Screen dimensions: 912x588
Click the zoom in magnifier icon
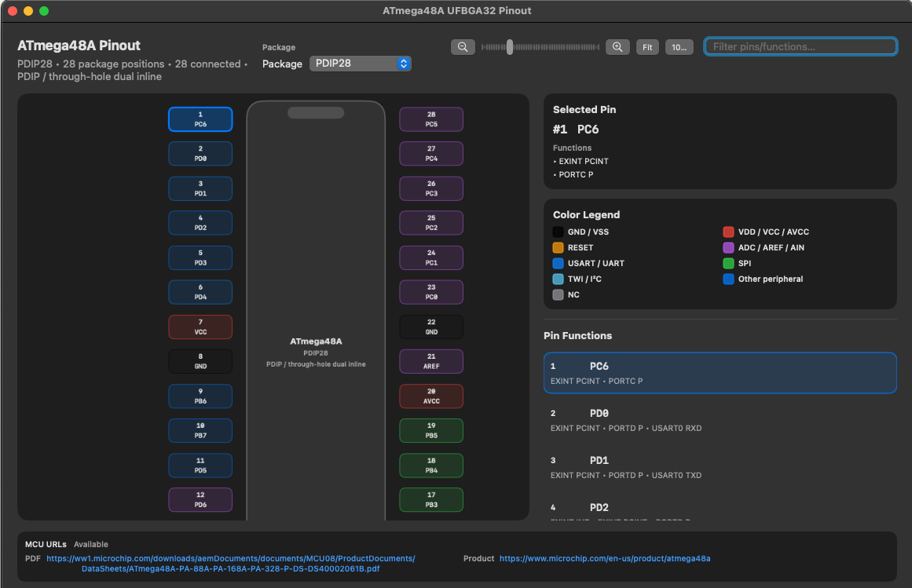point(617,47)
